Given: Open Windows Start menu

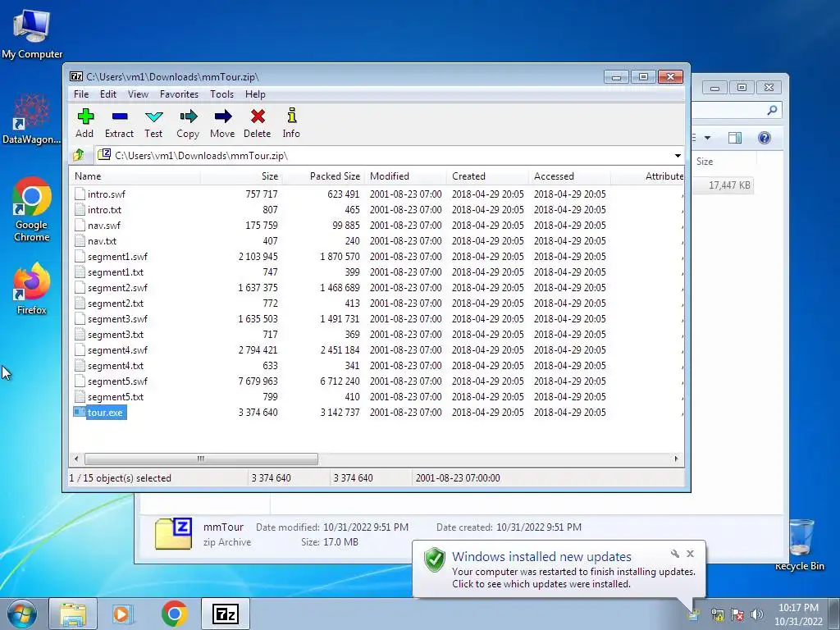Looking at the screenshot, I should tap(22, 614).
